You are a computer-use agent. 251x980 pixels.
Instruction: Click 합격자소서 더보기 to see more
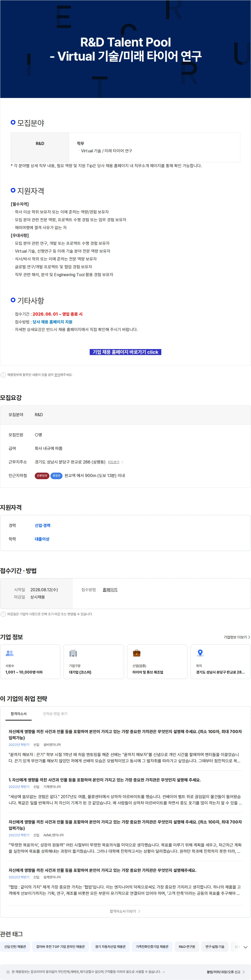pos(125,911)
